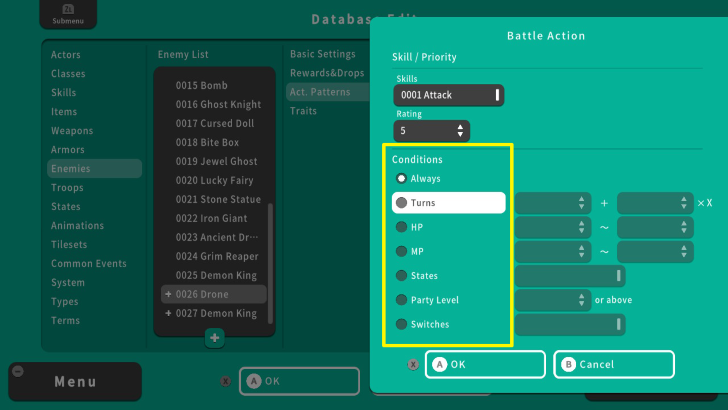
Task: Select Skills in the database categories
Action: coord(63,93)
